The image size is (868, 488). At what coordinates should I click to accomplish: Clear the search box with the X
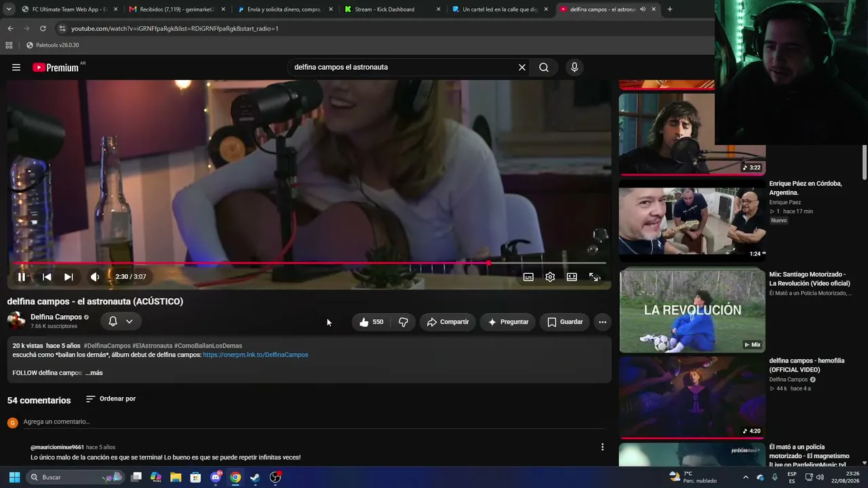click(522, 67)
